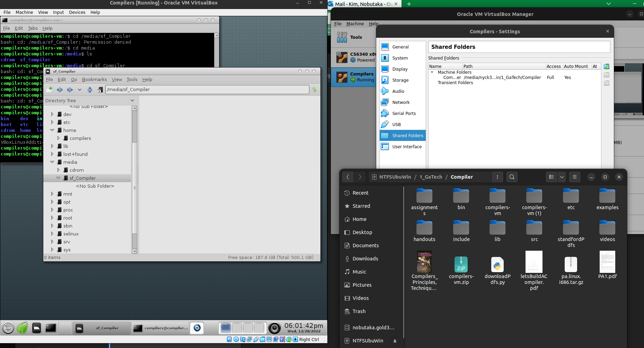Select User Interface category in Settings
644x348 pixels.
coord(402,146)
